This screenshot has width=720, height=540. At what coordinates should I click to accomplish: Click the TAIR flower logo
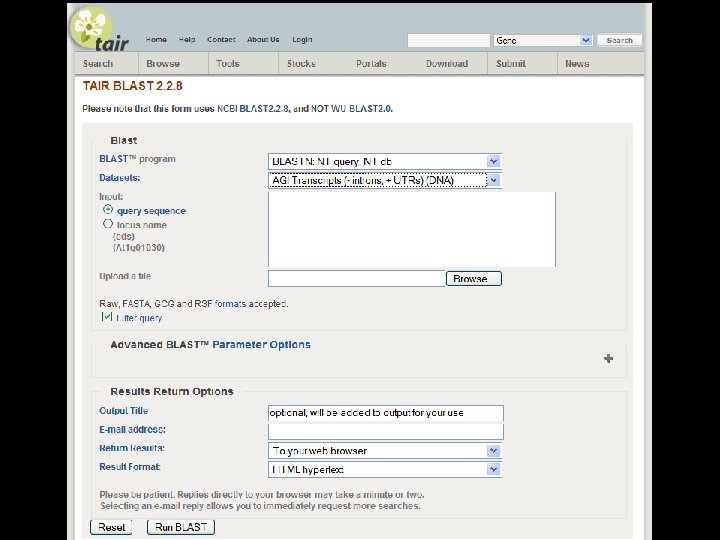coord(99,29)
